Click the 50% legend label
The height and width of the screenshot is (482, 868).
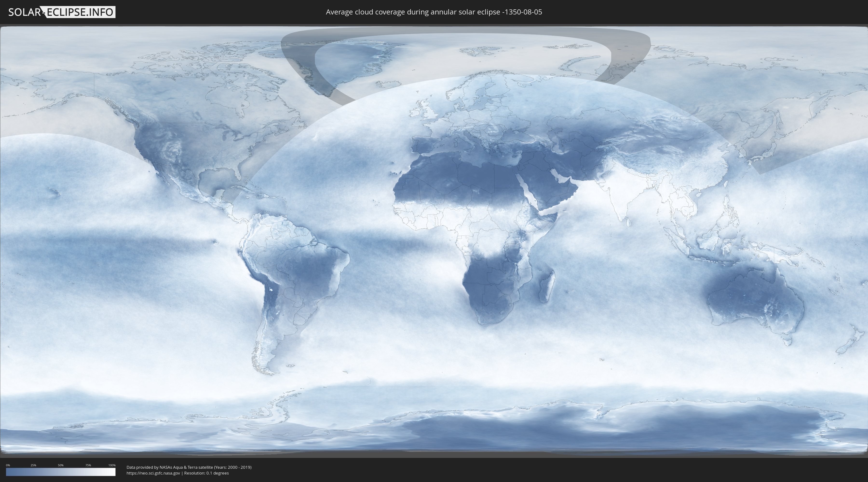(61, 465)
